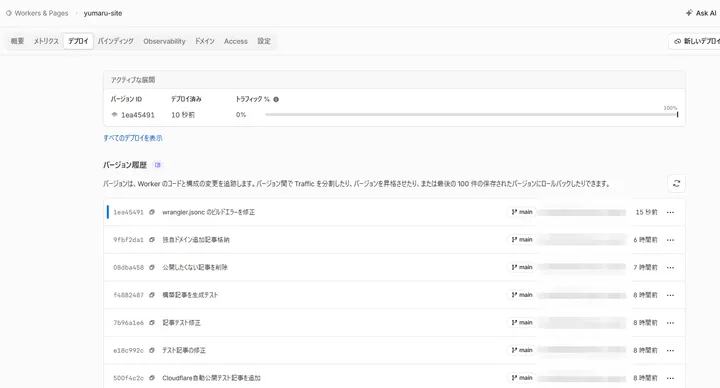The image size is (720, 388).
Task: Click main branch badge in 7b96a1e6 row
Action: (x=522, y=323)
